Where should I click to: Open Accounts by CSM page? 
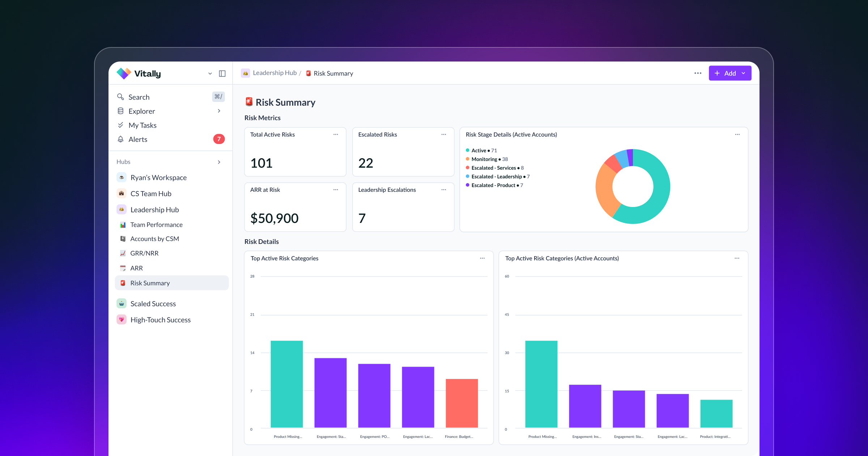tap(154, 239)
